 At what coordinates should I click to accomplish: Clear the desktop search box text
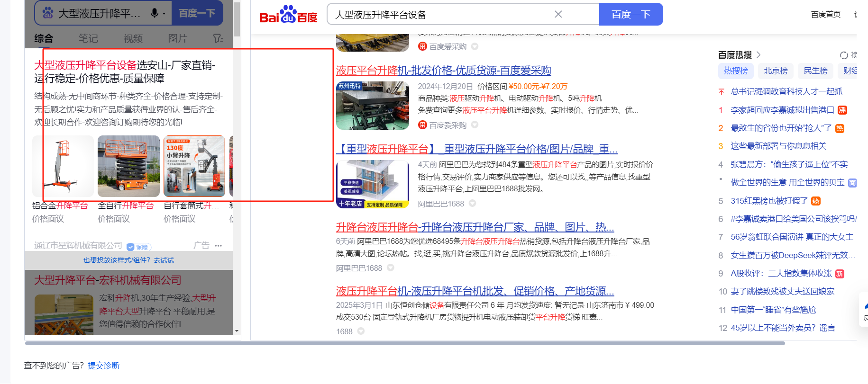[x=558, y=14]
